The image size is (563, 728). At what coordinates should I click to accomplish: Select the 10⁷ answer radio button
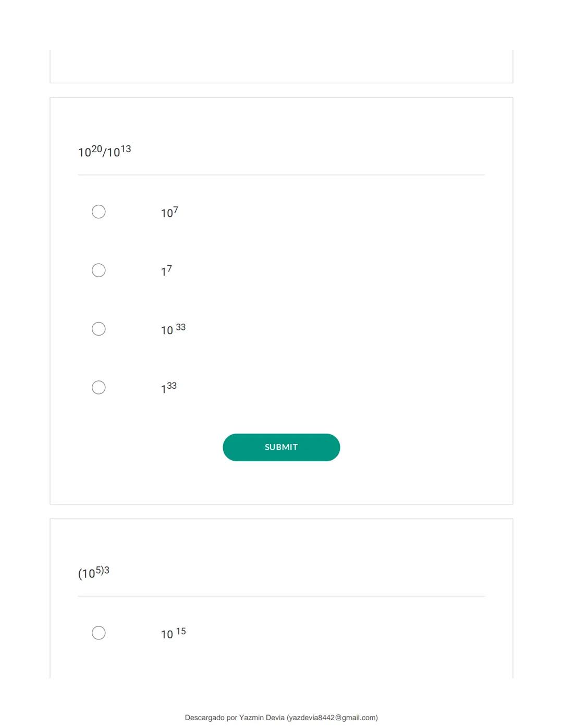pyautogui.click(x=99, y=212)
